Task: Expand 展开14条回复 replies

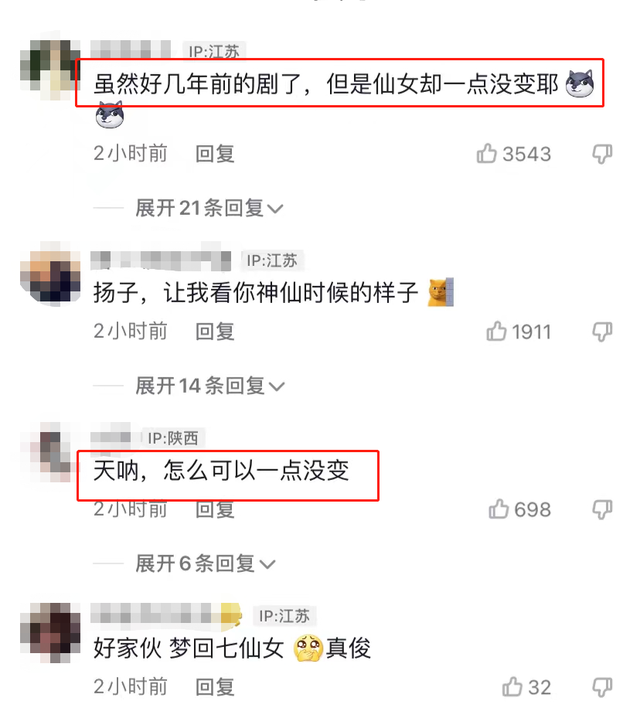Action: [210, 386]
